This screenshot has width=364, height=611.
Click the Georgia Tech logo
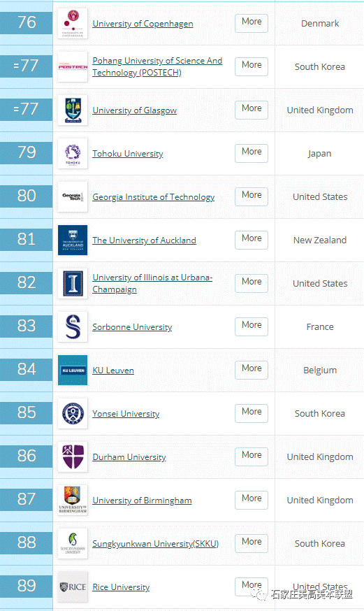pyautogui.click(x=73, y=196)
